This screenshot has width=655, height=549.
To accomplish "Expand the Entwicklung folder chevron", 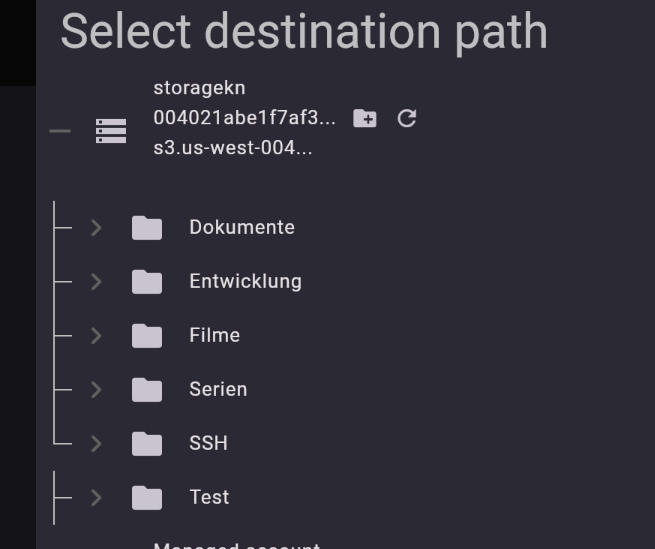I will 96,282.
